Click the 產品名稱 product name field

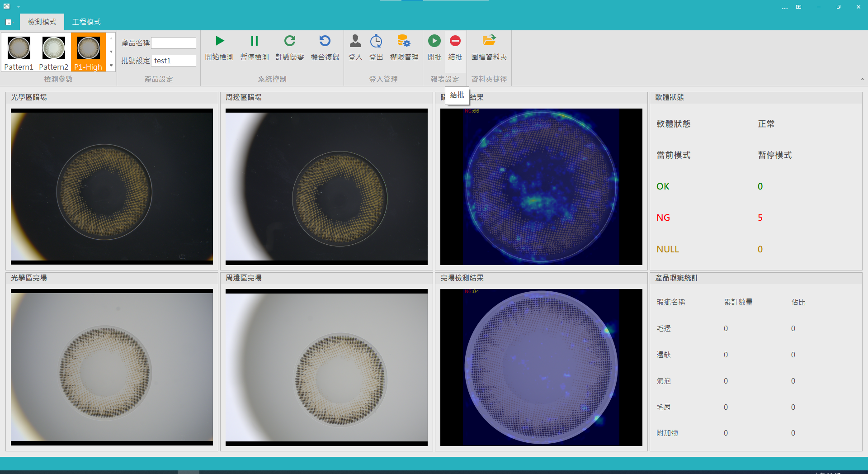pos(173,43)
